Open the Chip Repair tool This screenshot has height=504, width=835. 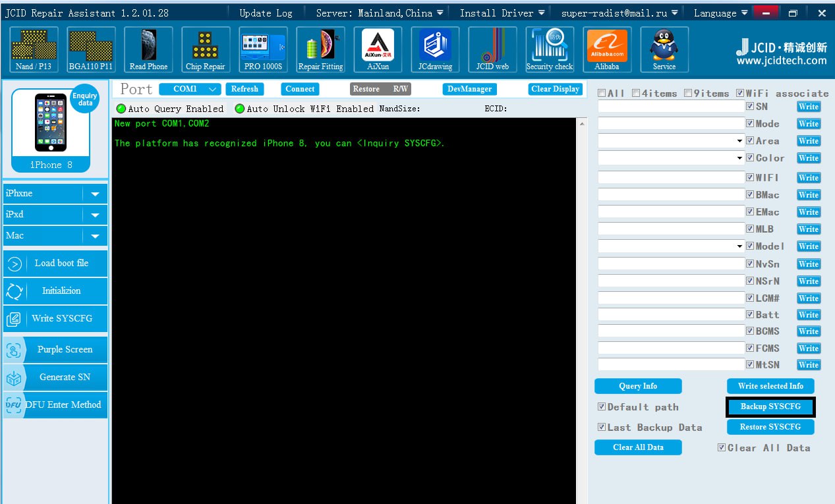pos(206,49)
